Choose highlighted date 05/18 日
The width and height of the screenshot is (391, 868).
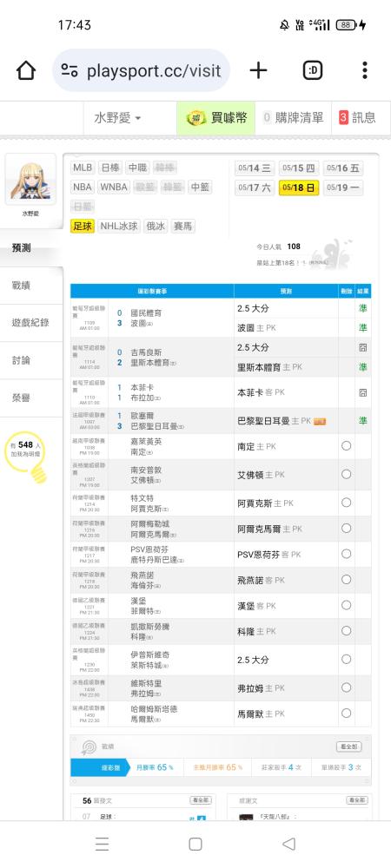point(299,187)
